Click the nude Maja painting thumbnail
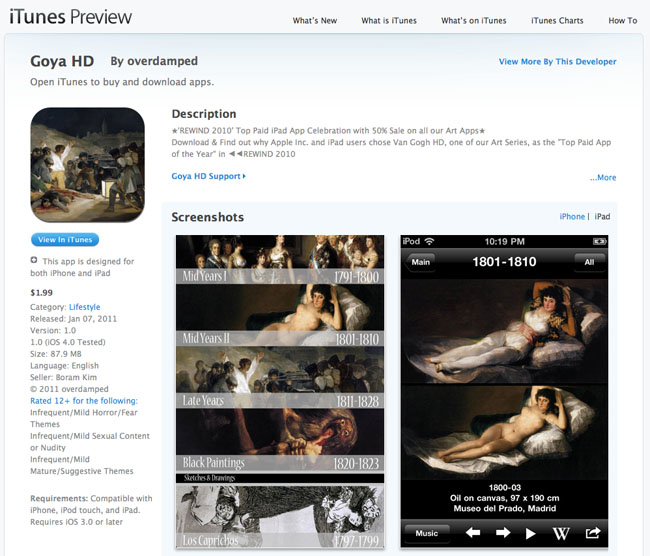The image size is (650, 556). (x=504, y=432)
